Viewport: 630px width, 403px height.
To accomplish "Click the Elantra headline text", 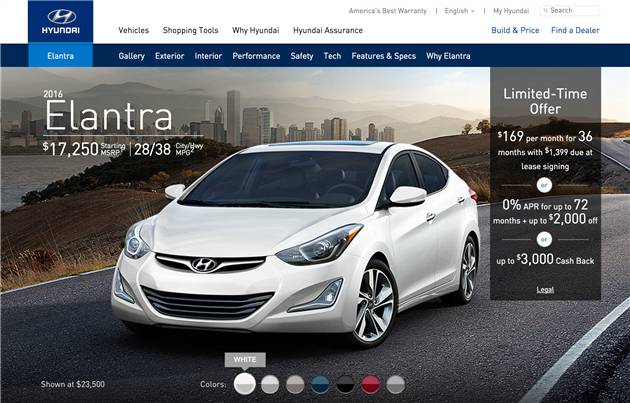I will (x=109, y=116).
